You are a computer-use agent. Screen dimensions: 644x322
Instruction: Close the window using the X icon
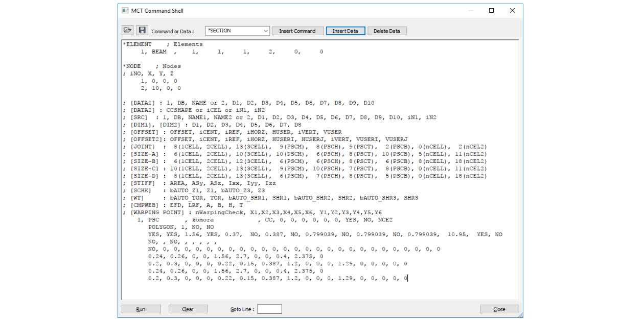[x=512, y=11]
